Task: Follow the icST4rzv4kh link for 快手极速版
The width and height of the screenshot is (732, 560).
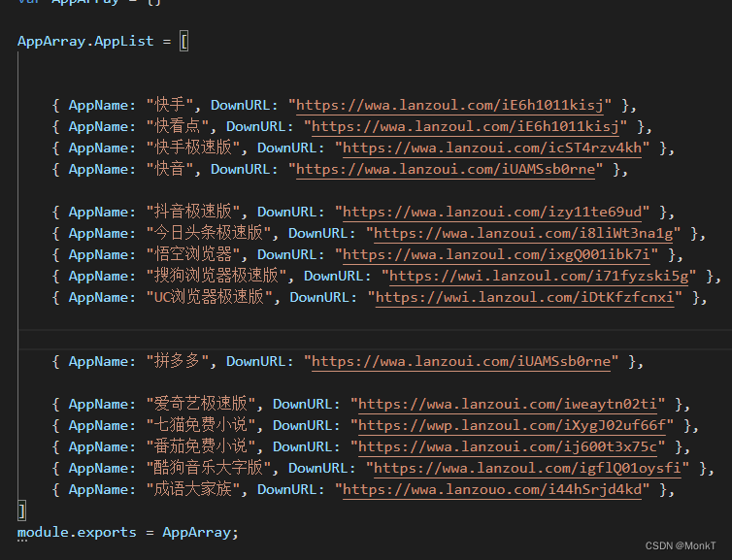Action: 492,148
